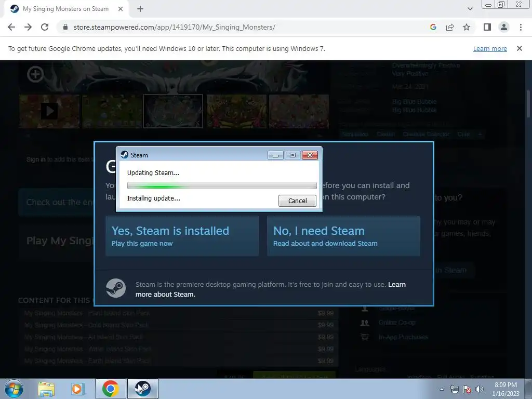Screen dimensions: 532x399
Task: Open Windows Media Player from taskbar
Action: (x=78, y=389)
